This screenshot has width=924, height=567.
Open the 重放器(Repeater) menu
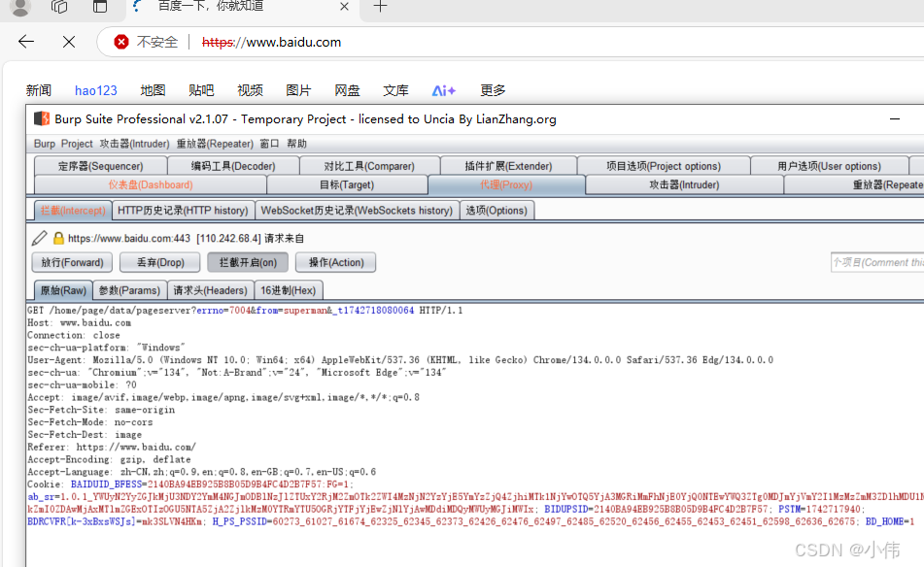[215, 144]
